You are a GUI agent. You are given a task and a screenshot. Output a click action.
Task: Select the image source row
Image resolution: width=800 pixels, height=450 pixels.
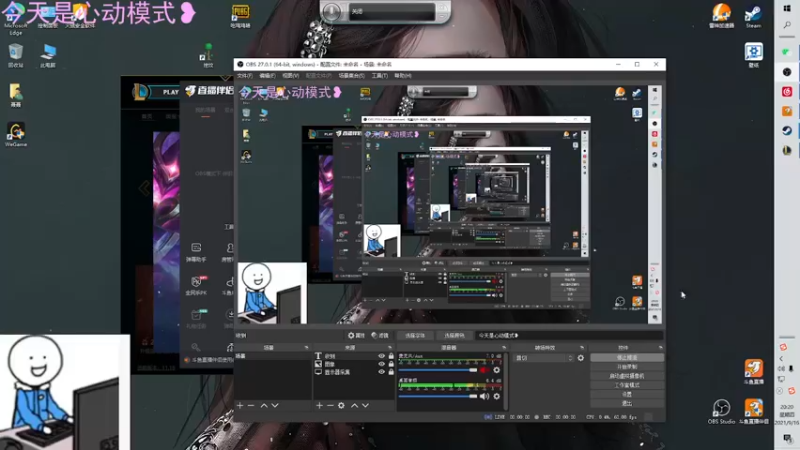[x=355, y=364]
